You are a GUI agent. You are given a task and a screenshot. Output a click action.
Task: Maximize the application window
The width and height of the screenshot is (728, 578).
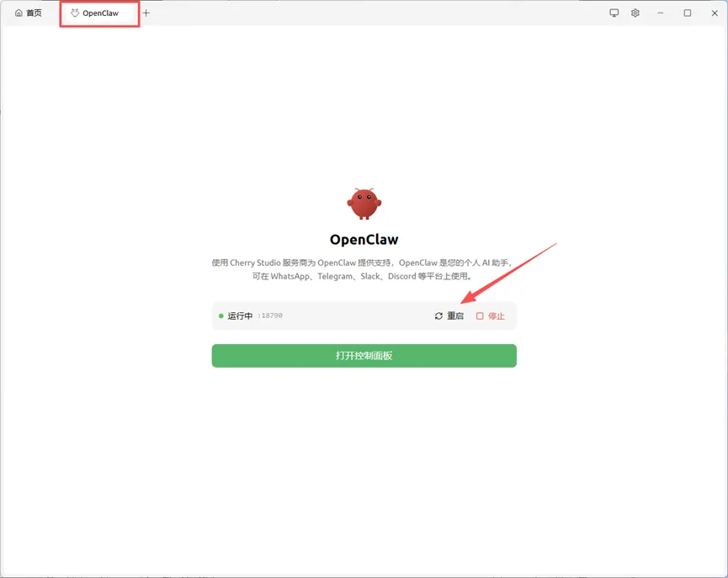[687, 13]
